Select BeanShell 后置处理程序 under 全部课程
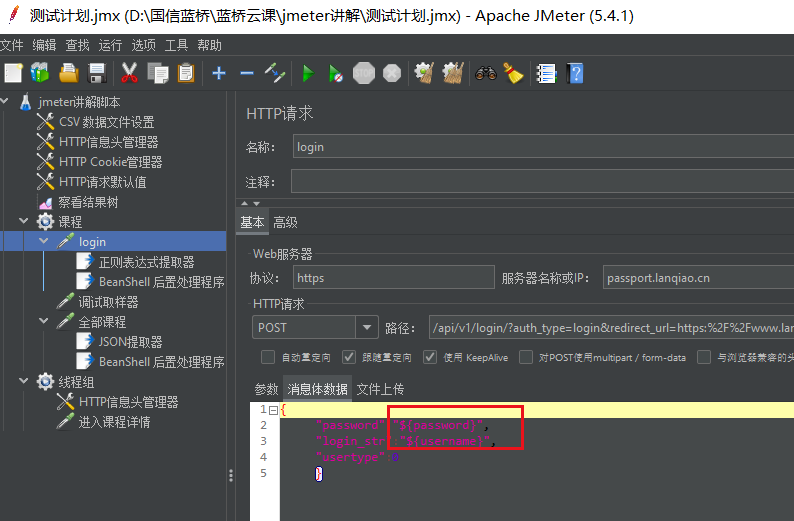The image size is (794, 521). (162, 362)
